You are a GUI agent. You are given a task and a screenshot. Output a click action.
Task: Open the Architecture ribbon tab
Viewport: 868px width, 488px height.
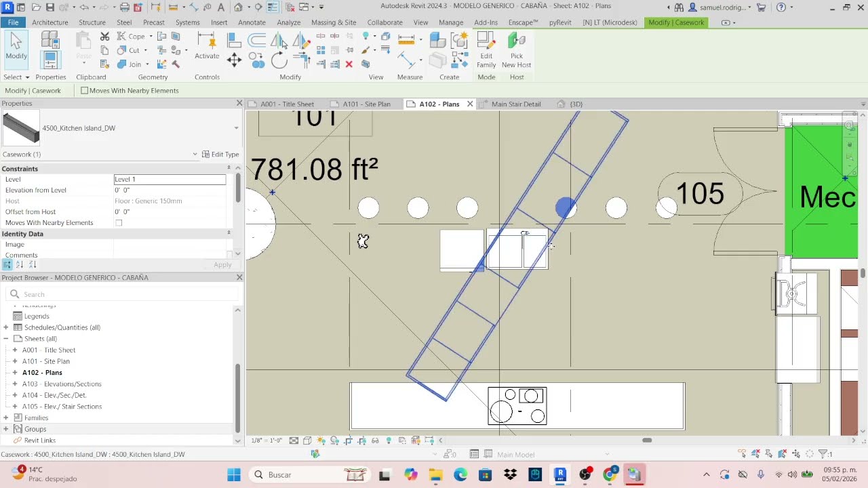point(50,22)
